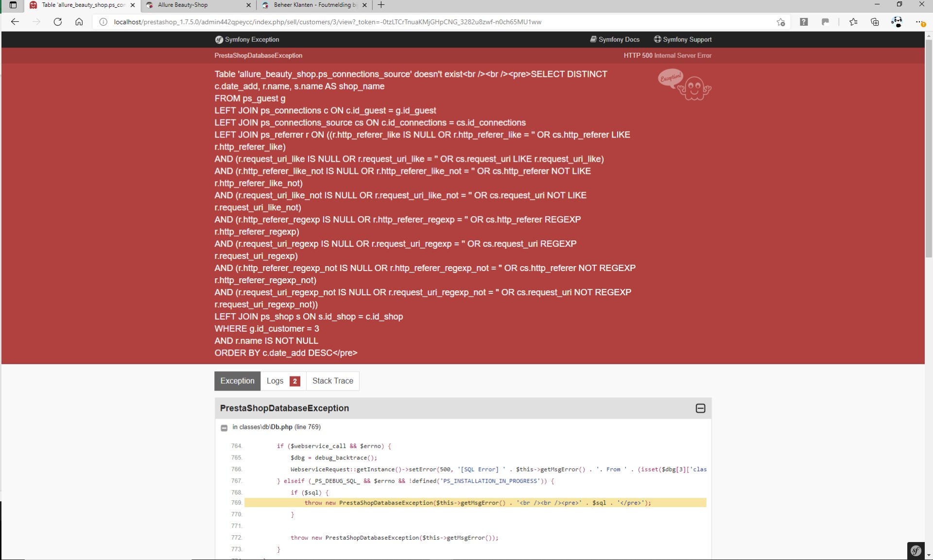This screenshot has height=560, width=933.
Task: Go to the browser home page
Action: [x=79, y=22]
